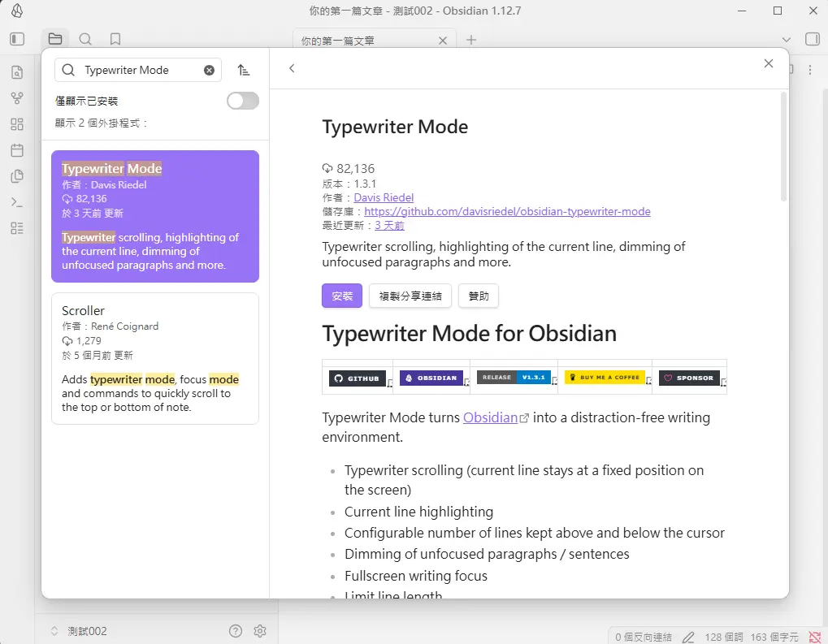Viewport: 828px width, 644px height.
Task: Expand the tab list dropdown arrow
Action: (786, 40)
